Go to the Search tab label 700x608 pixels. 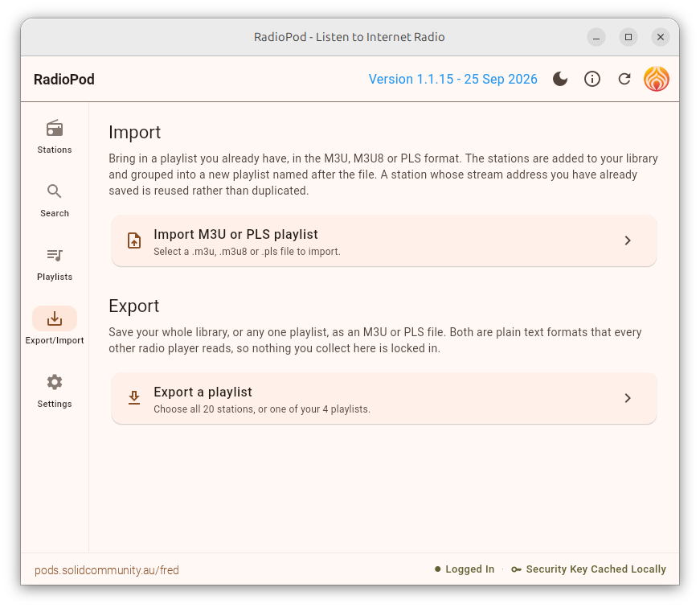(55, 213)
